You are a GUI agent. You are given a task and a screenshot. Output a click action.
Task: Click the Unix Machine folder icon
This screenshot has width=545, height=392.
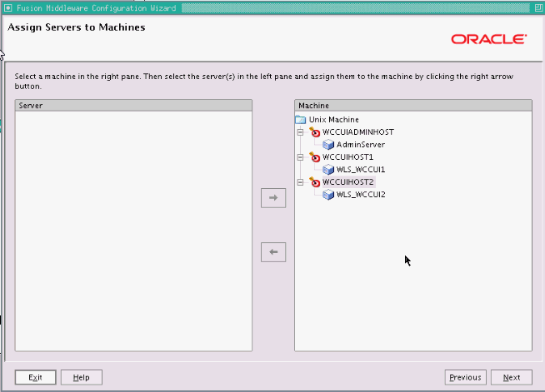tap(300, 120)
